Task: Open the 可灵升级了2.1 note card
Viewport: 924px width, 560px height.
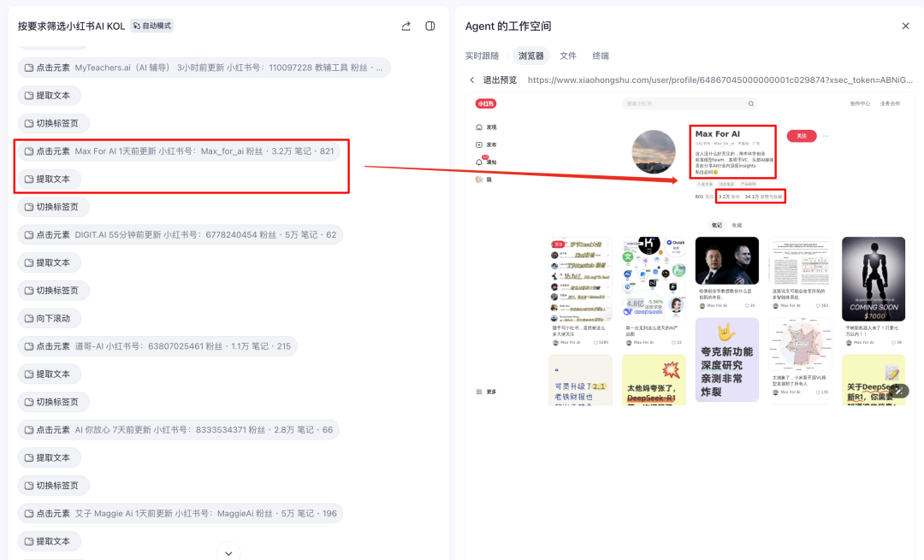Action: click(x=580, y=380)
